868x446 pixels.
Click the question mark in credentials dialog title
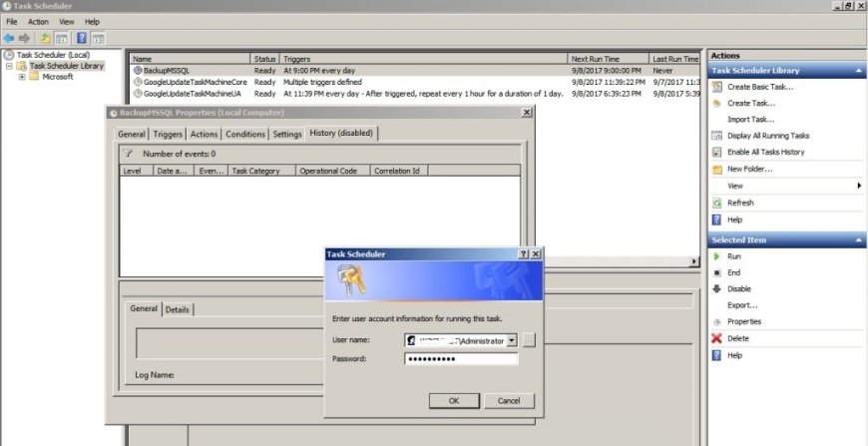(x=524, y=254)
